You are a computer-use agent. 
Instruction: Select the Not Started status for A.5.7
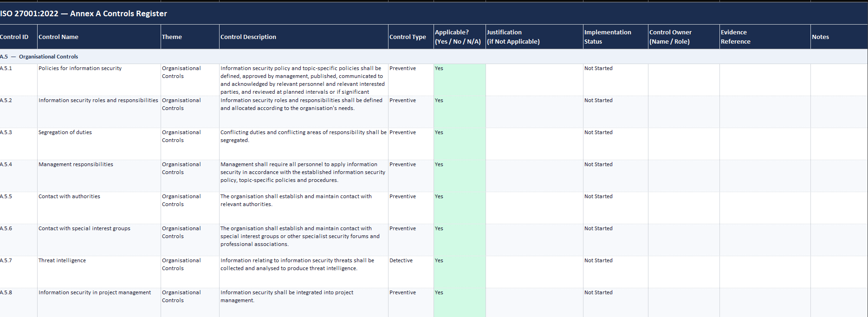pos(615,272)
